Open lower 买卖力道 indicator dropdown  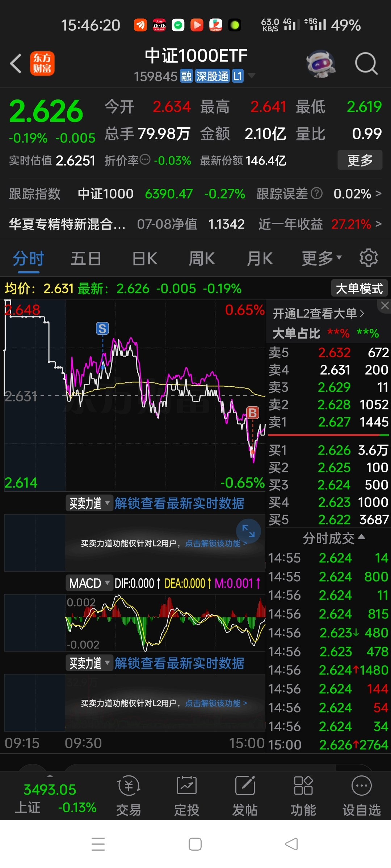pos(89,663)
